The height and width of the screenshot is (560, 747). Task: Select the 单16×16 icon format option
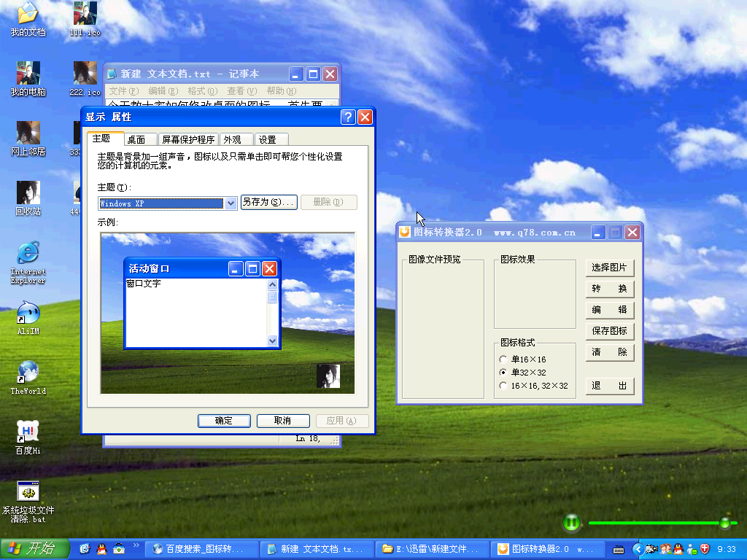503,359
